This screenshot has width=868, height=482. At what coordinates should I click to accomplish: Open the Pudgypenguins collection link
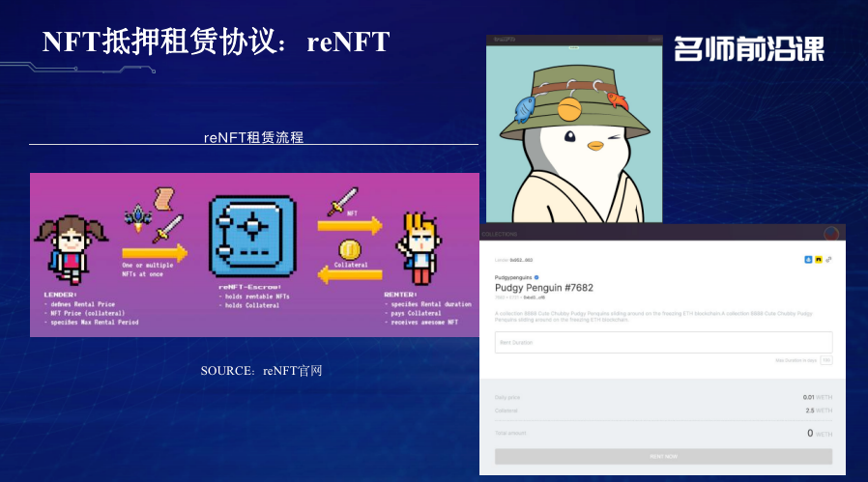point(513,277)
